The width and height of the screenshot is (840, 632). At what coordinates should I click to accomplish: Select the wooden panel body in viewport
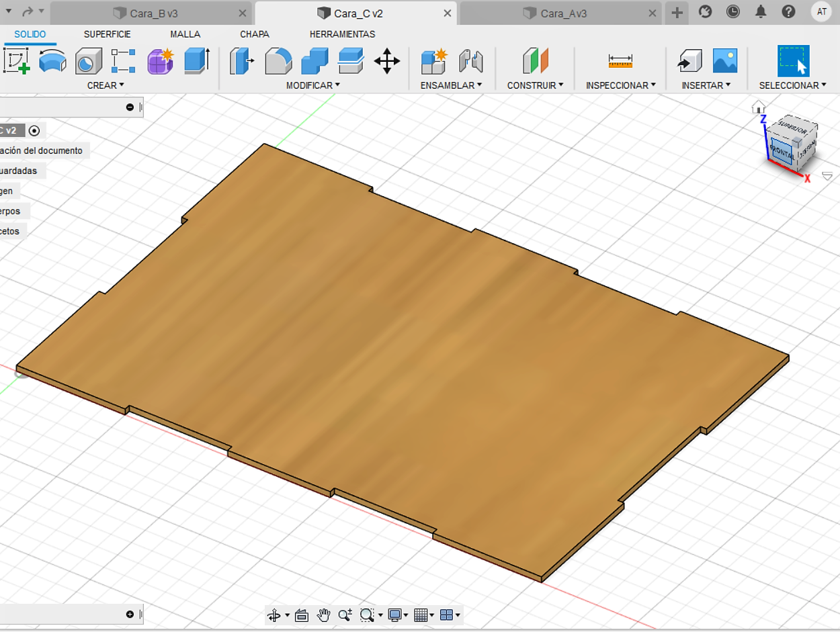403,363
